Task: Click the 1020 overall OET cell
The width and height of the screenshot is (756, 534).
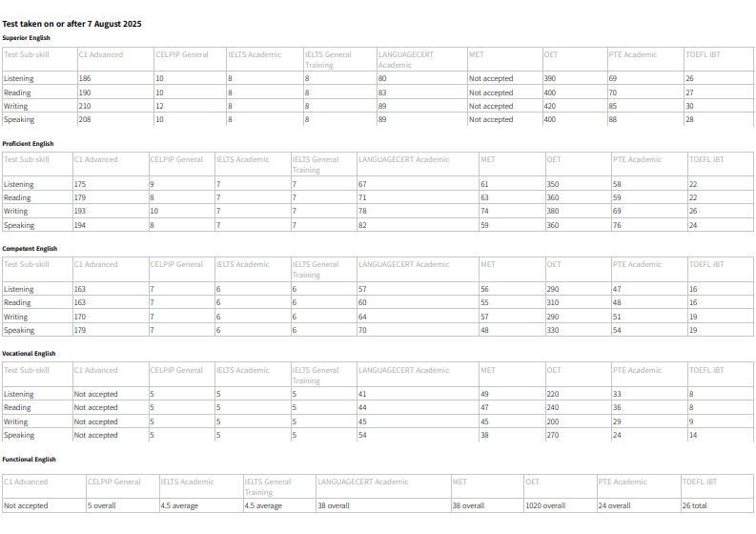Action: [545, 505]
